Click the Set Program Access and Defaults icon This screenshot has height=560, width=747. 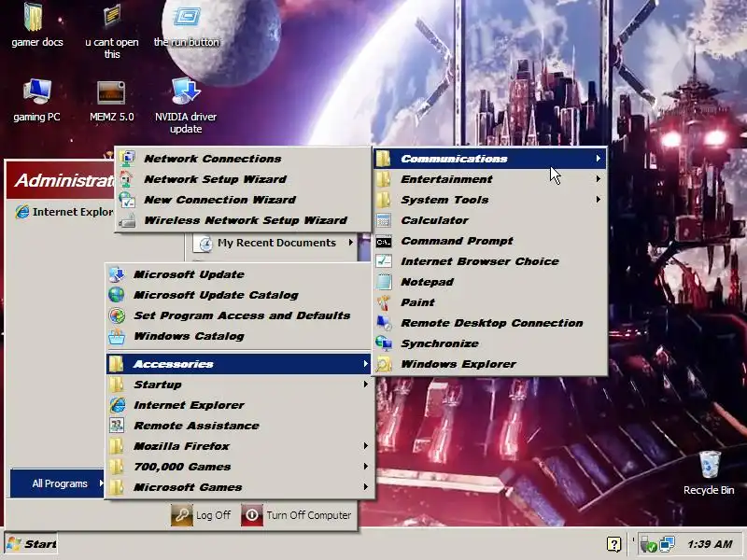tap(117, 315)
